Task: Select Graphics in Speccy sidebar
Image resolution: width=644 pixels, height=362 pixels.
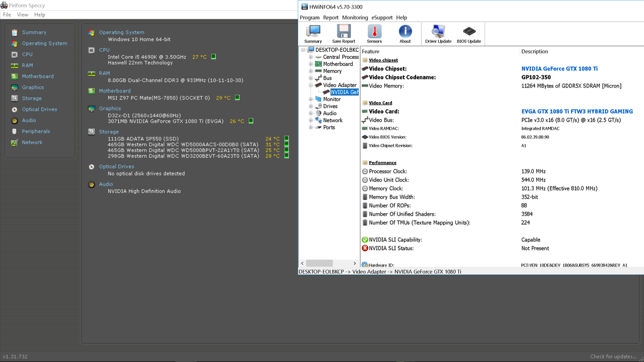Action: [33, 87]
